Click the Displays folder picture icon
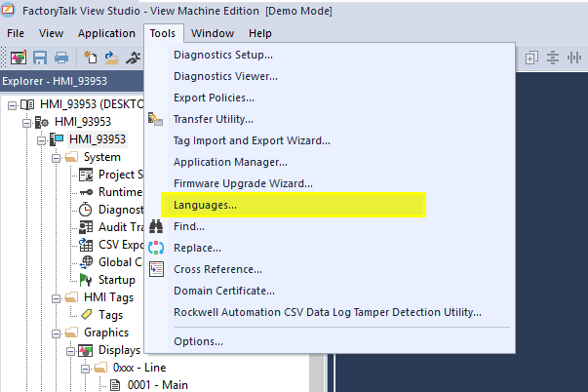 coord(85,350)
